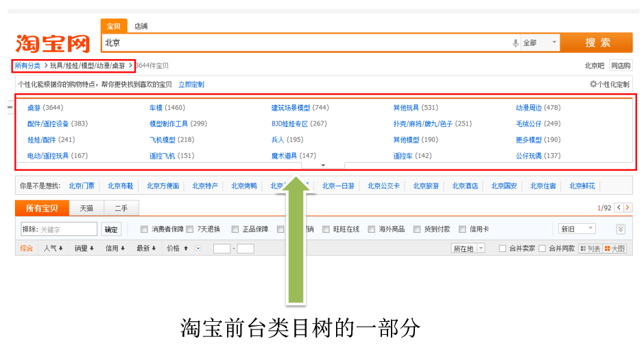Sort results by 最新
This screenshot has width=644, height=350.
146,248
